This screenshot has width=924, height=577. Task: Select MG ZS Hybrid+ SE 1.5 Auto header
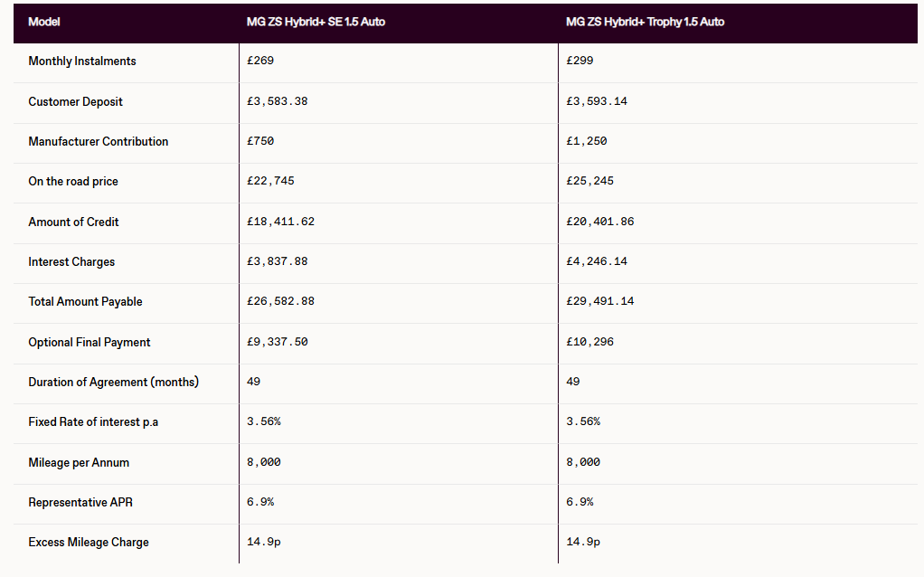click(x=316, y=22)
